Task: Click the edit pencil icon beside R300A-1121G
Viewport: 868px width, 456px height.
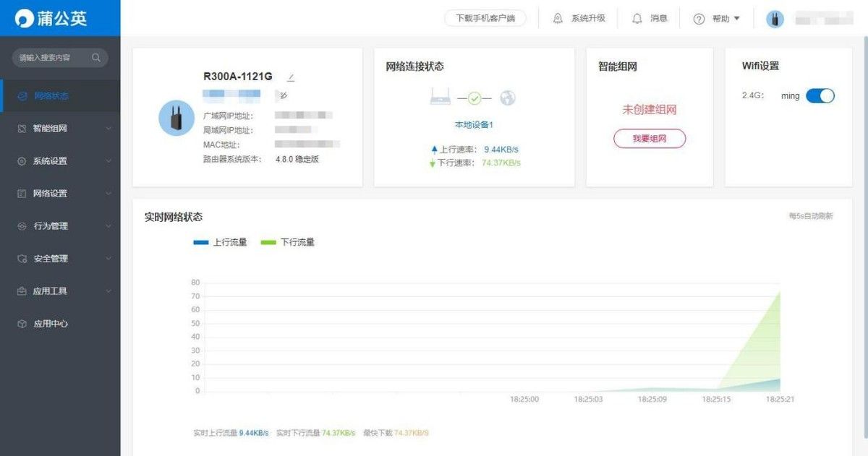Action: [x=291, y=77]
